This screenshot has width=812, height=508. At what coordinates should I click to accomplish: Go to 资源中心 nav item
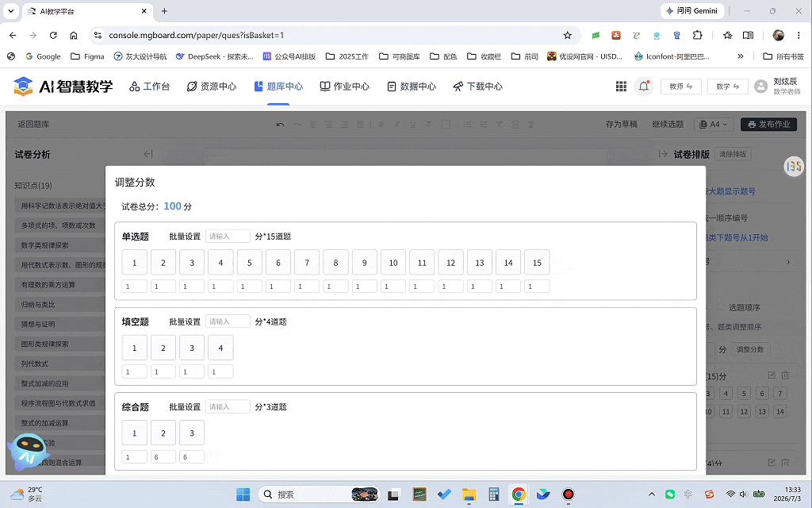point(212,87)
